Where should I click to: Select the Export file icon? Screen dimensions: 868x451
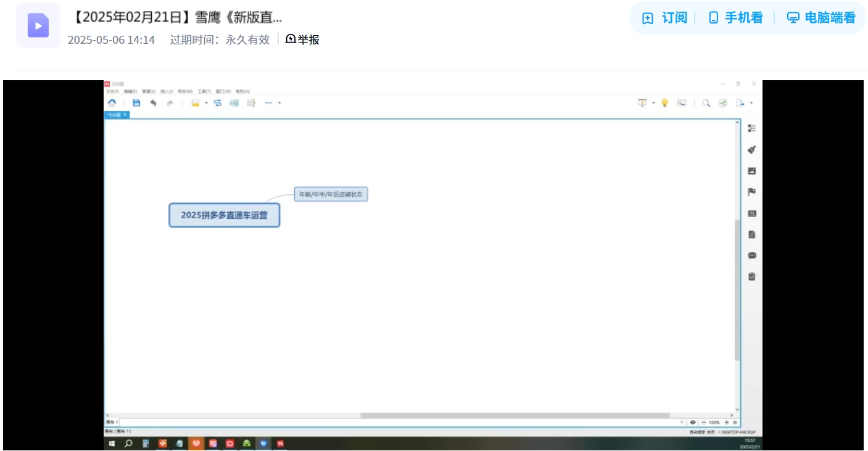point(741,102)
